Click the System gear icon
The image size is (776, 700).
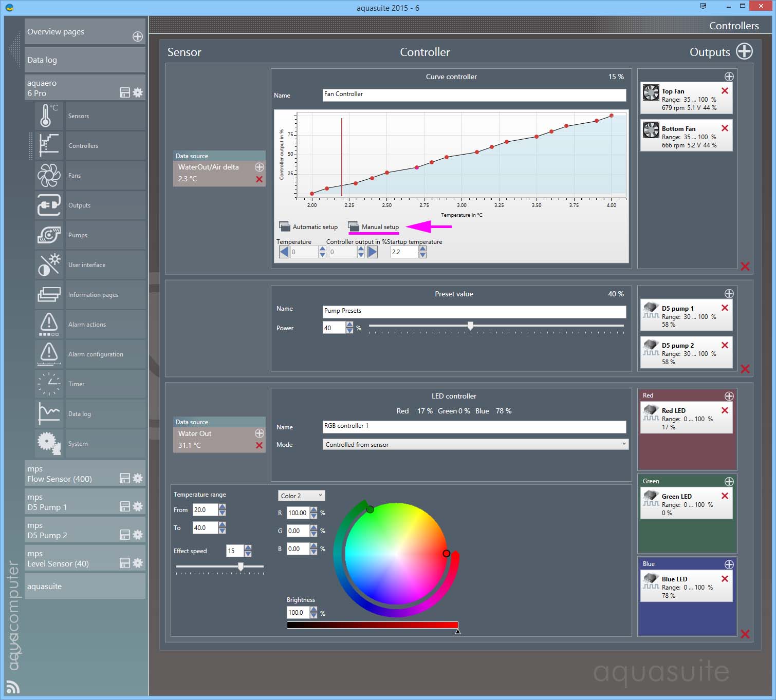click(x=49, y=444)
